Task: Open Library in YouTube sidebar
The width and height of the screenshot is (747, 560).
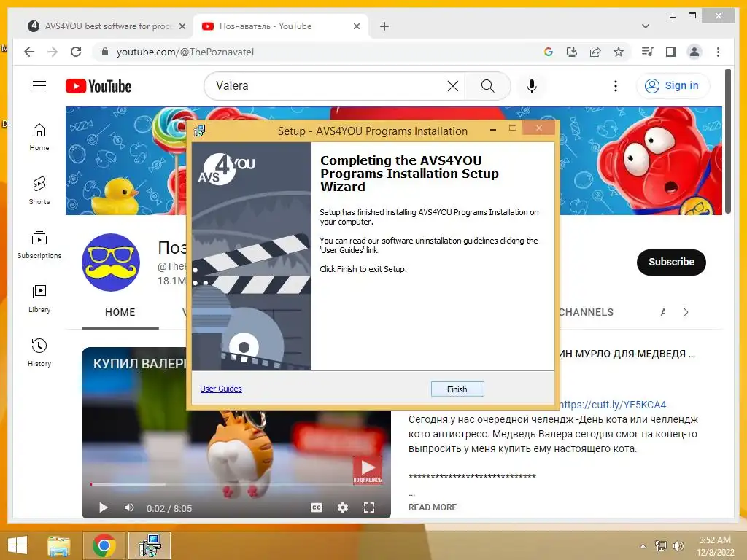Action: point(39,298)
